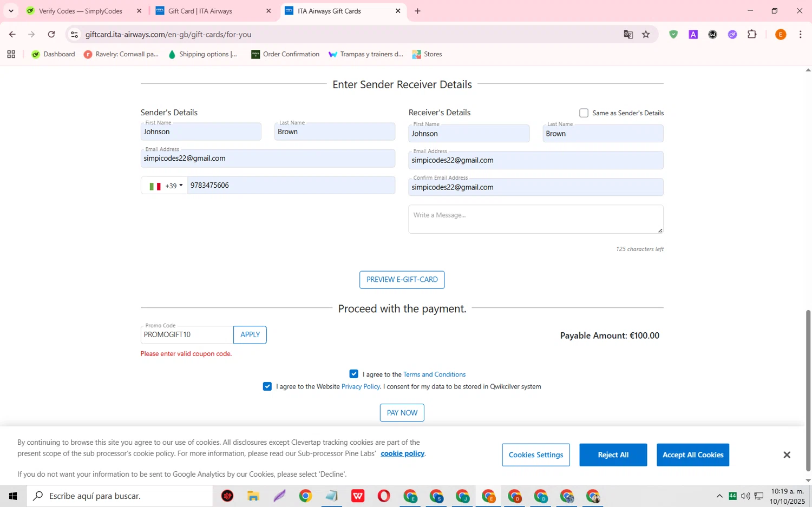
Task: Click PREVIEW E-GIFT-CARD button
Action: pos(402,280)
